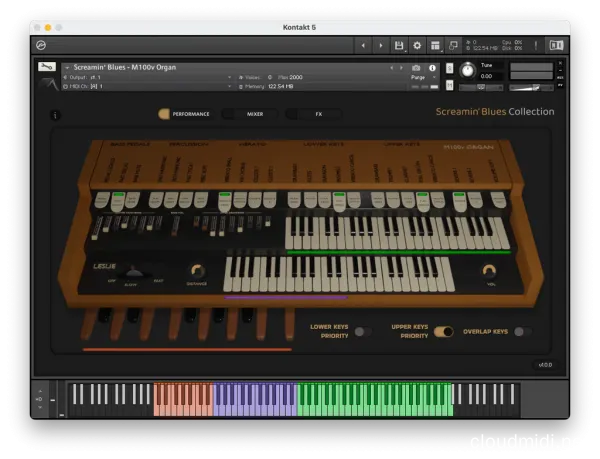Switch to the Performance tab

click(185, 114)
